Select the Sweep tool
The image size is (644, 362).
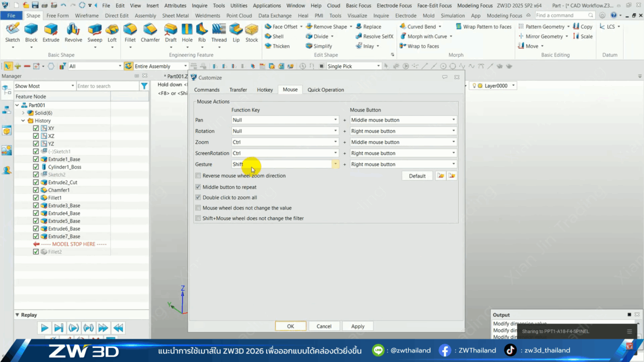[95, 32]
